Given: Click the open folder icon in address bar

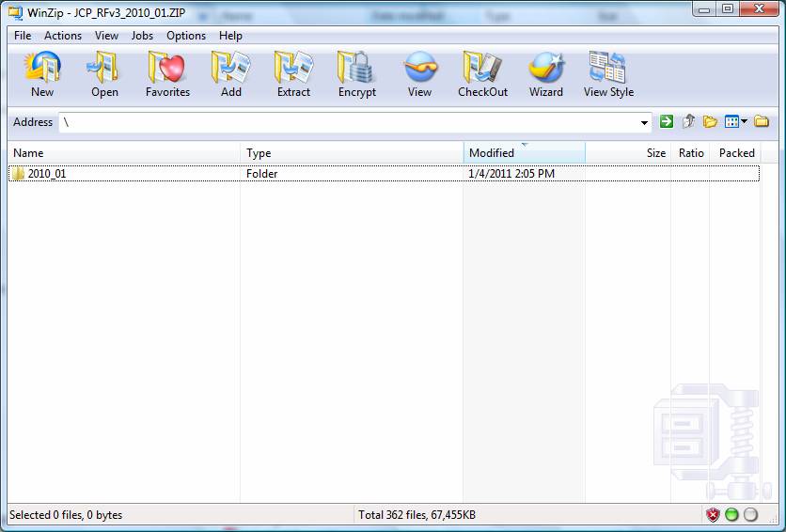Looking at the screenshot, I should click(x=710, y=121).
